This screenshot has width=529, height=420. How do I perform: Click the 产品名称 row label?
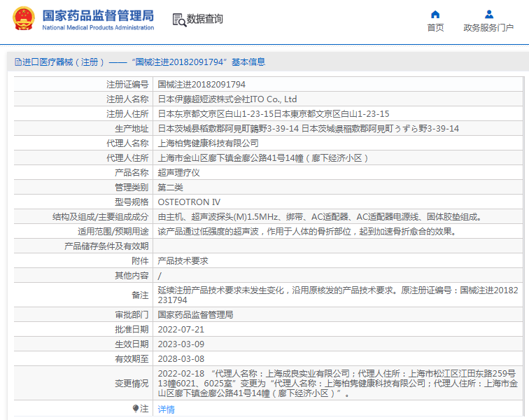132,172
